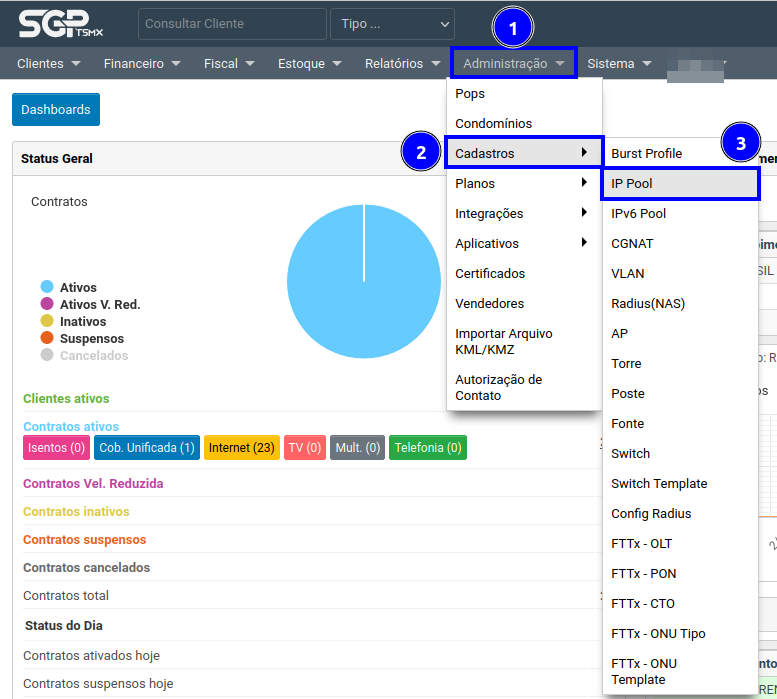Expand the Financeiro menu
Image resolution: width=777 pixels, height=699 pixels.
pyautogui.click(x=142, y=64)
